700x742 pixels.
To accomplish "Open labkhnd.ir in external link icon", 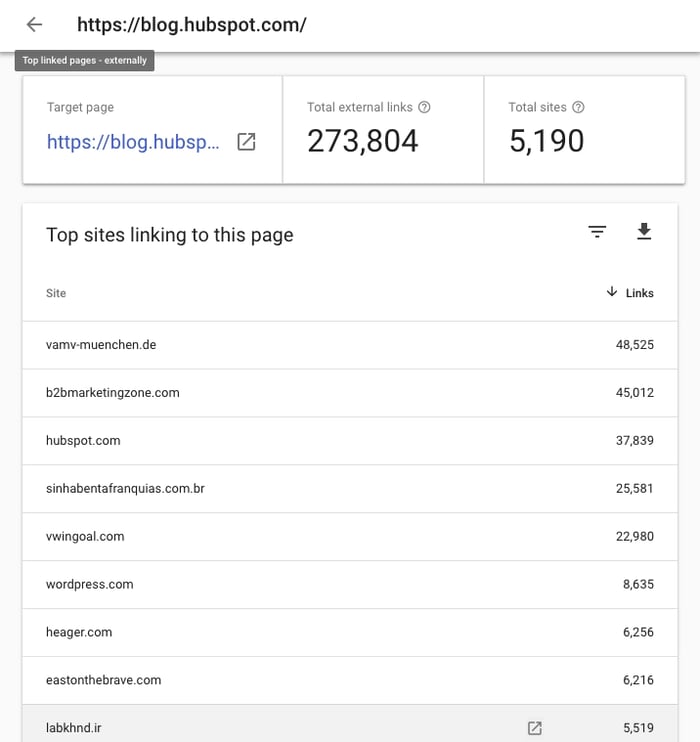I will click(534, 728).
